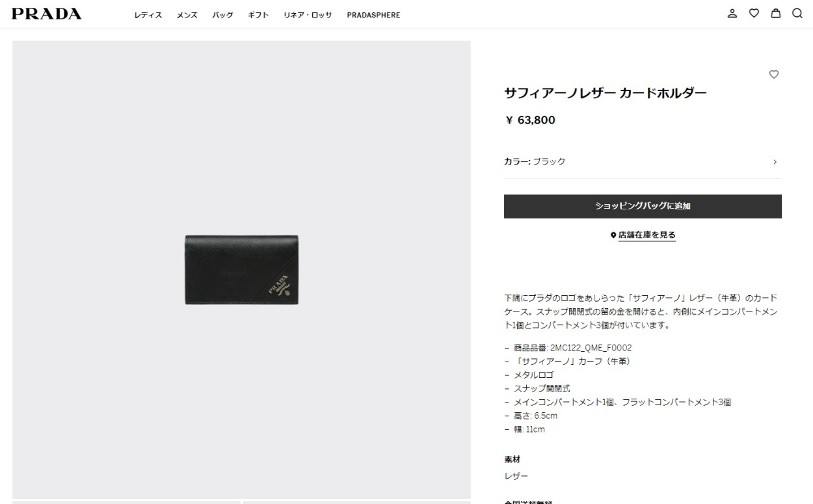Open the カラー color selection row
This screenshot has height=504, width=813.
pos(643,162)
